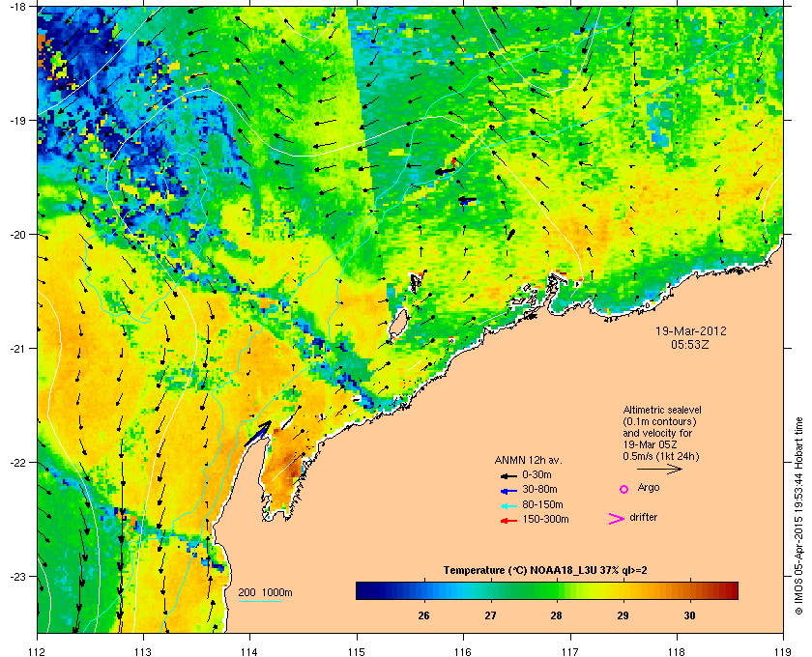812x657 pixels.
Task: Click the blue 30-80m legend arrow
Action: tap(508, 490)
